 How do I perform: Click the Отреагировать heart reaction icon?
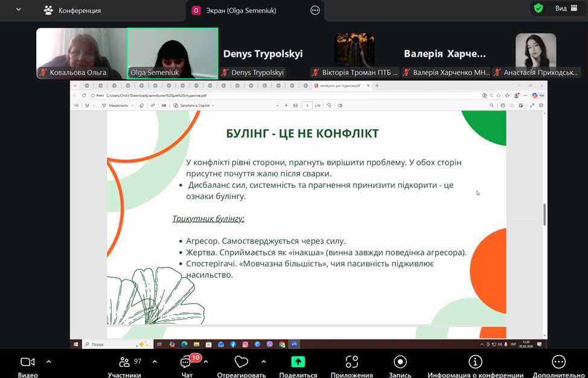point(241,362)
